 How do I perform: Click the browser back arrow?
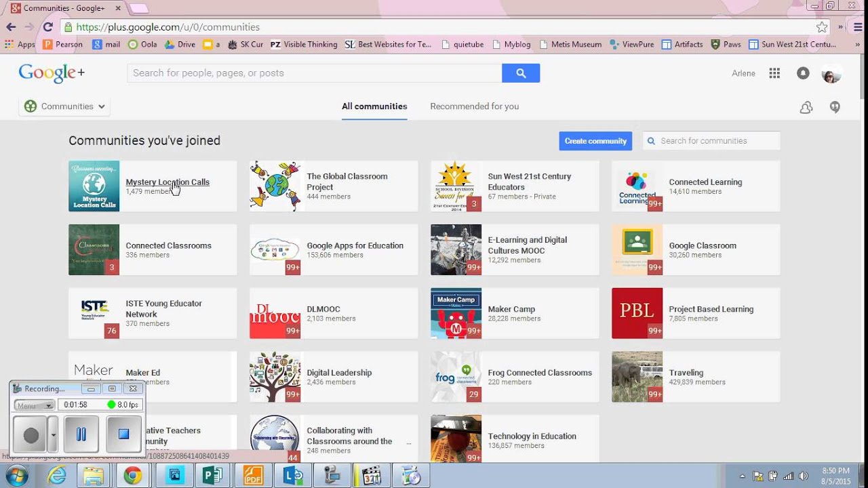11,27
